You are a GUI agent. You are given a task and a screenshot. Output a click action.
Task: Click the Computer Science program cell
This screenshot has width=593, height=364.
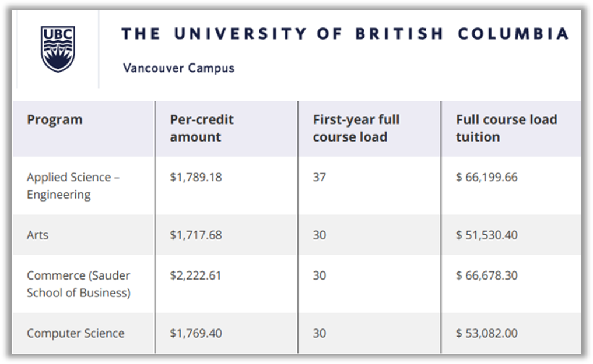pos(75,333)
